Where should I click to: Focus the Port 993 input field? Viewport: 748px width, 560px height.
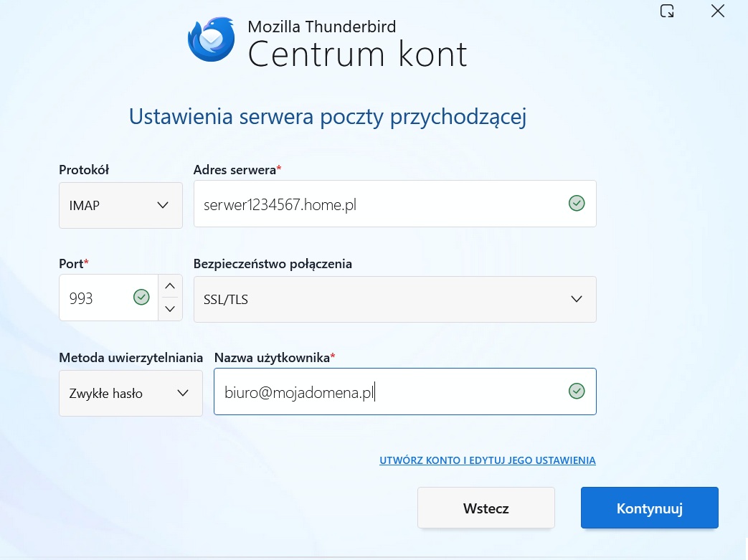tap(108, 297)
